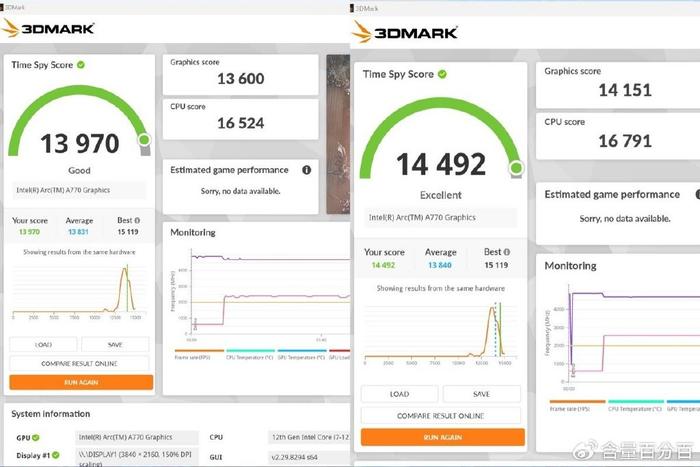Viewport: 700px width, 467px height.
Task: Click info icon beside Best in left window
Action: (137, 220)
